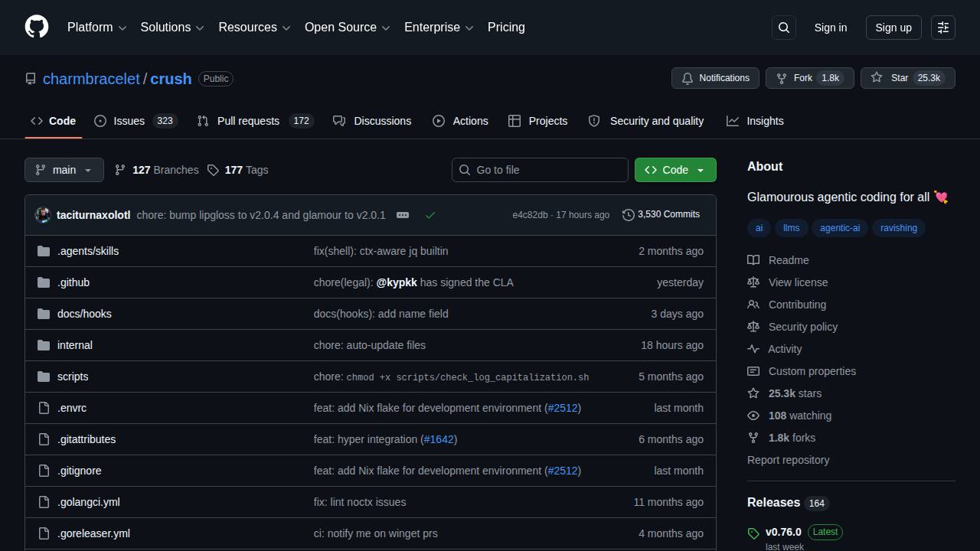Click the internal folder icon

44,345
